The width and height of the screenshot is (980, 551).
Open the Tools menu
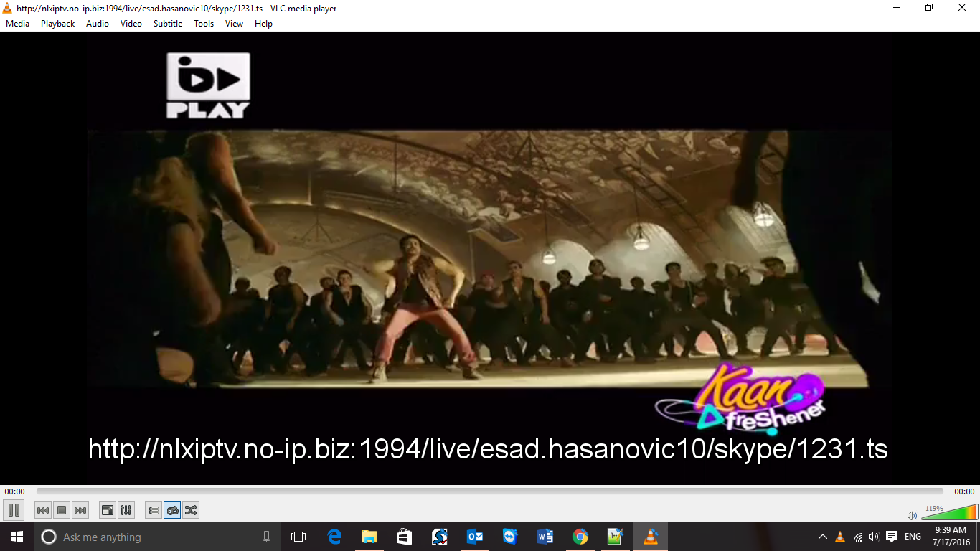click(204, 24)
